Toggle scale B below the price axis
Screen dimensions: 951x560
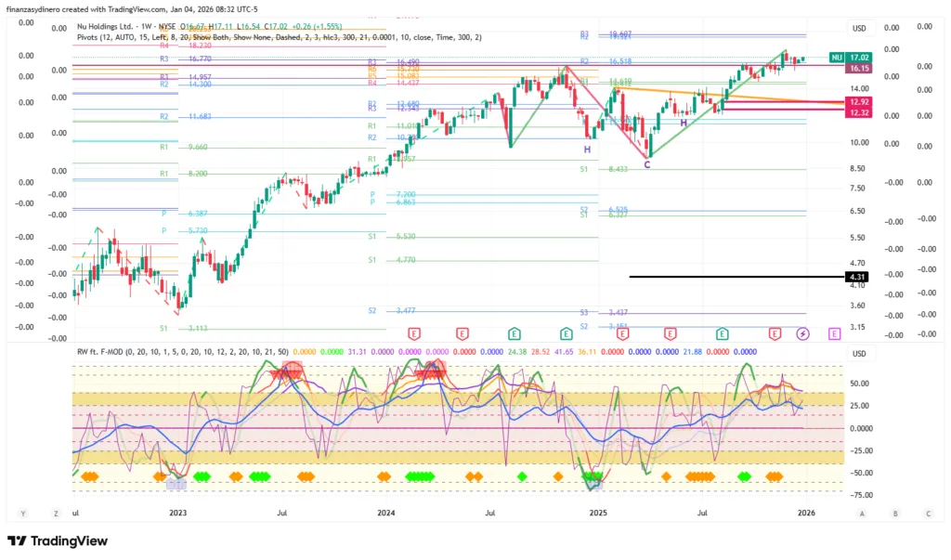(894, 513)
